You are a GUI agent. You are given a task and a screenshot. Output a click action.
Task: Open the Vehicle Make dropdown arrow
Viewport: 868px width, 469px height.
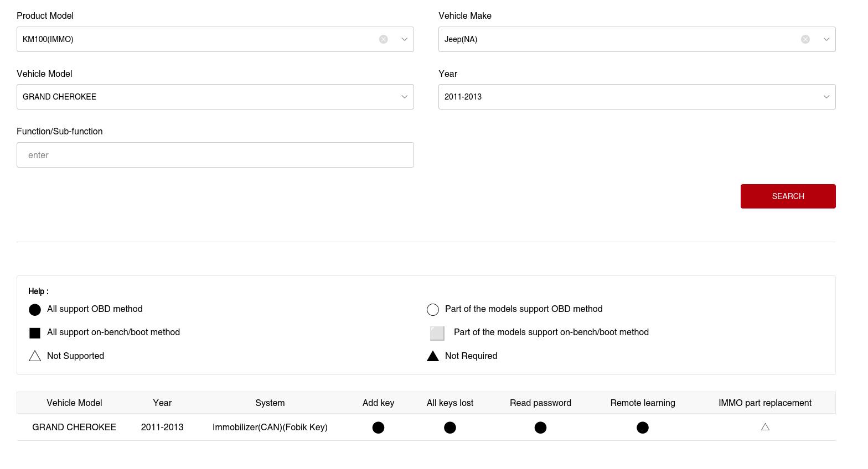pyautogui.click(x=826, y=39)
